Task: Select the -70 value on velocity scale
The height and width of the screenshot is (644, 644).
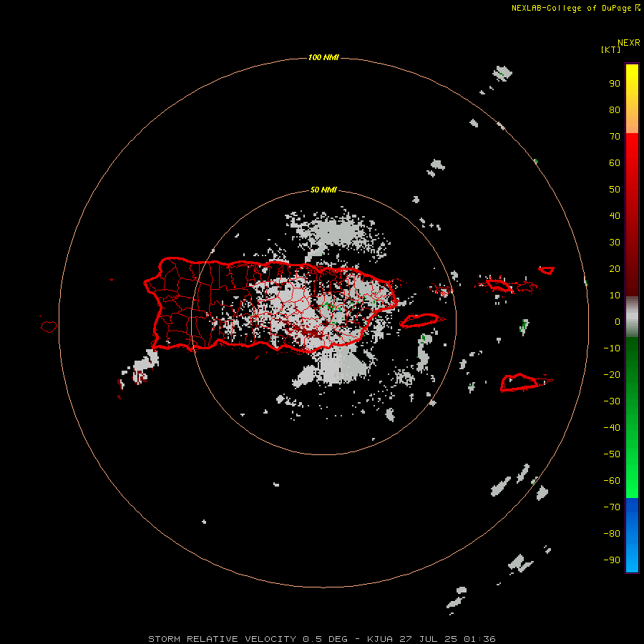Action: click(x=612, y=507)
